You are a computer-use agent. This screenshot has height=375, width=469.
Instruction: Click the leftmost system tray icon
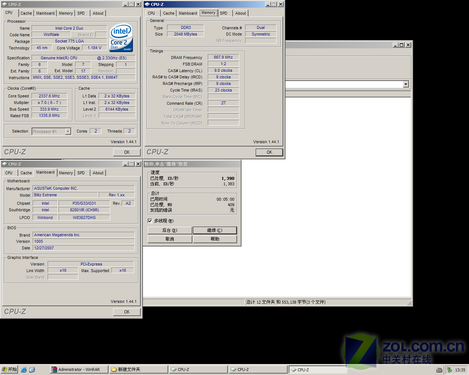439,370
